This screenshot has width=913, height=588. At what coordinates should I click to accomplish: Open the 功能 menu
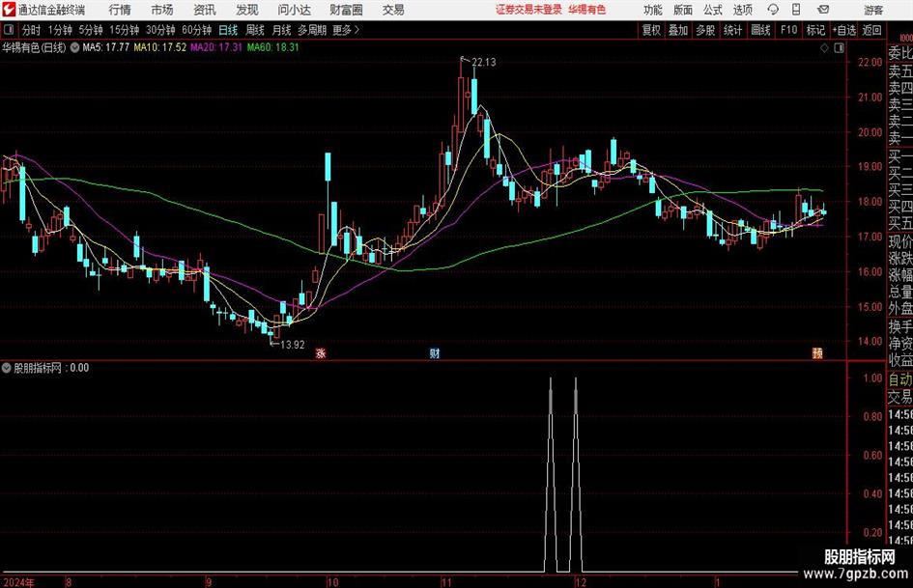coord(653,10)
